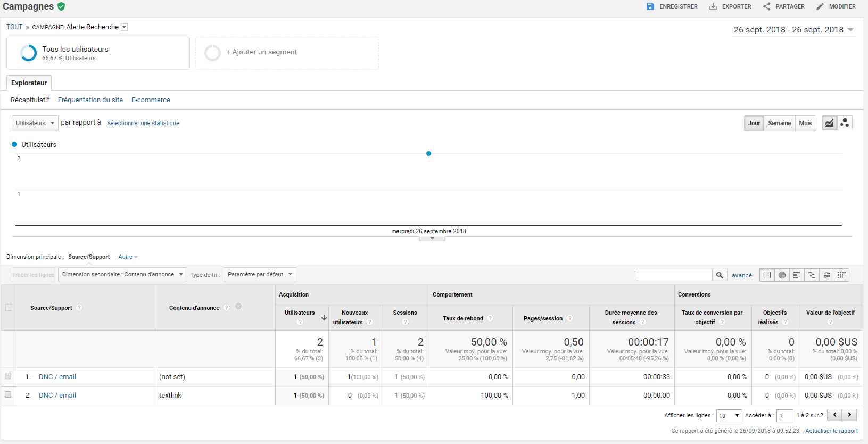Open DNC / email link in row 1
Image resolution: width=868 pixels, height=444 pixels.
pos(57,377)
